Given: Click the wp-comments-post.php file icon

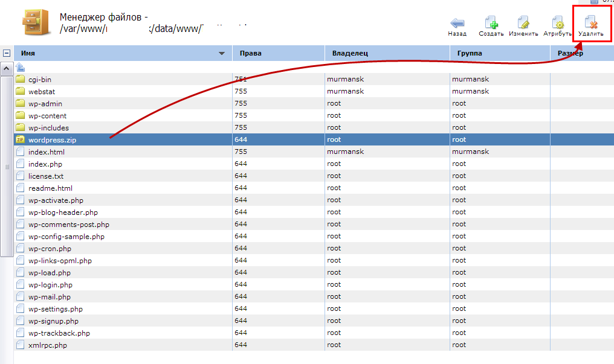Looking at the screenshot, I should point(21,225).
